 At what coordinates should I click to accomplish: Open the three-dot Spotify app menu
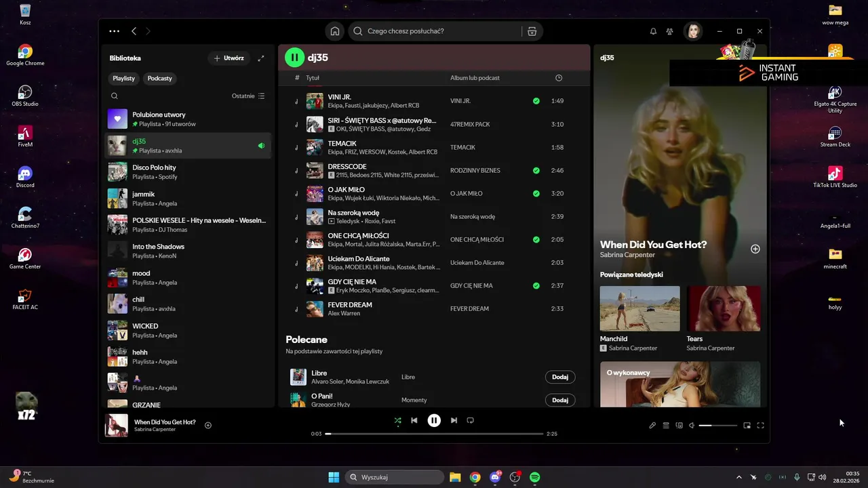click(114, 31)
